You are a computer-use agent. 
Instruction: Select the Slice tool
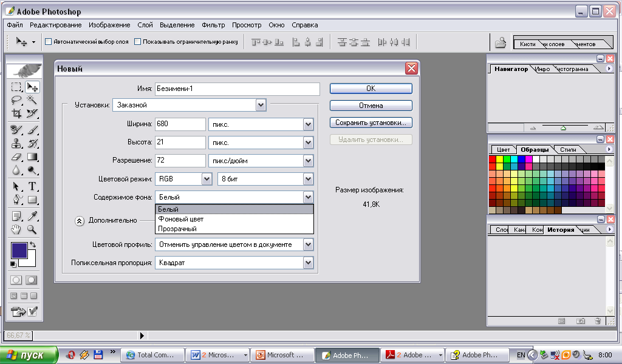pyautogui.click(x=32, y=113)
